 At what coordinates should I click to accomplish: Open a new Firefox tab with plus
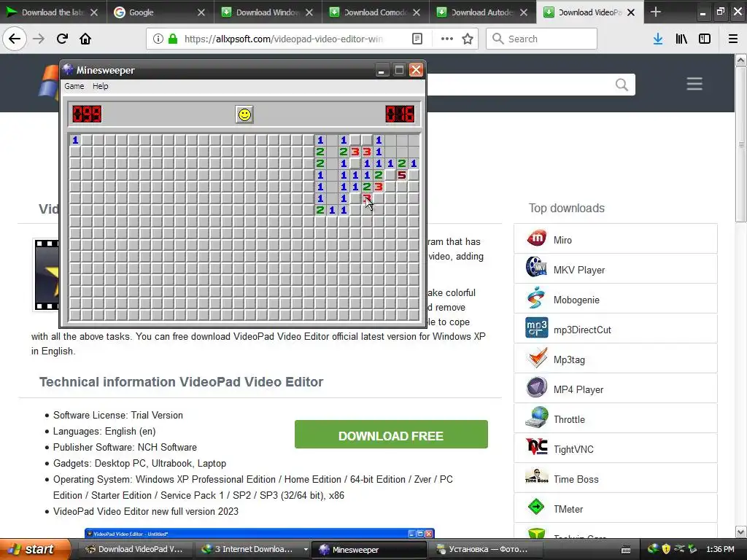coord(656,12)
